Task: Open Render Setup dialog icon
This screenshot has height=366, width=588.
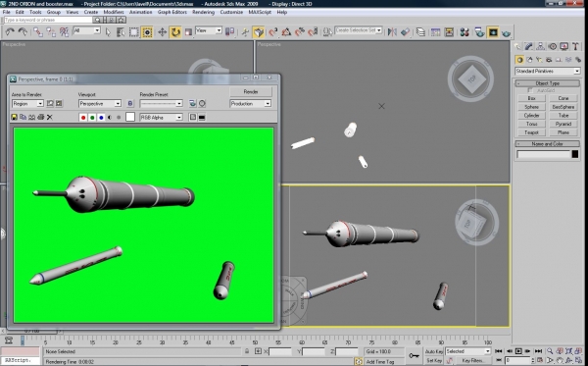Action: [479, 32]
